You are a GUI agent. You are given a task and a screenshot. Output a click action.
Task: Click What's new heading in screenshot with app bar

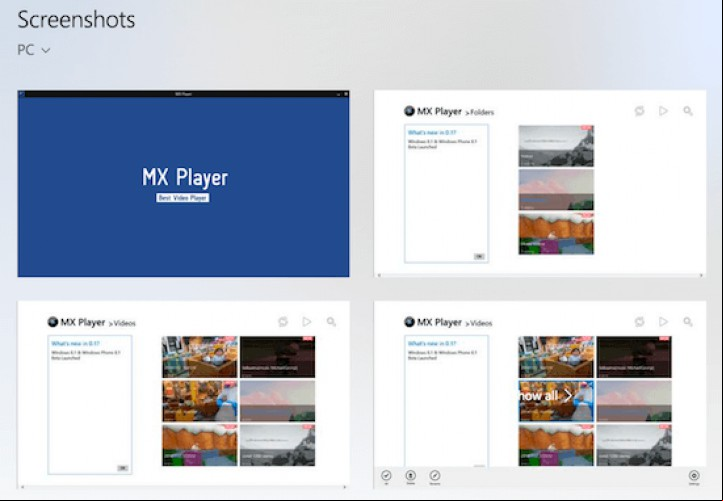432,343
